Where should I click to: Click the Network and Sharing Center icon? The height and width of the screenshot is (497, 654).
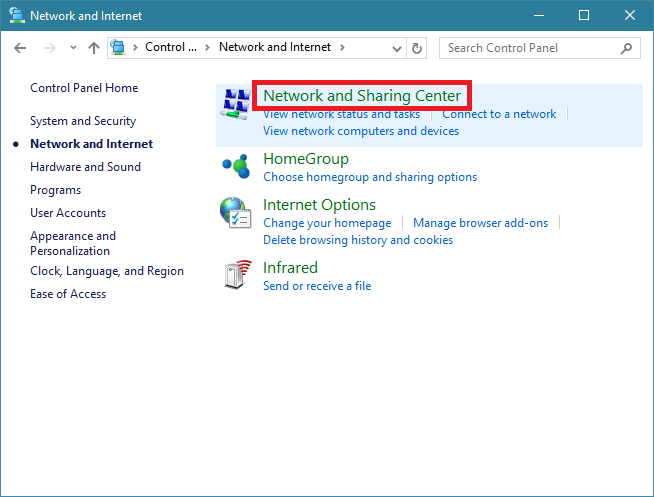236,104
